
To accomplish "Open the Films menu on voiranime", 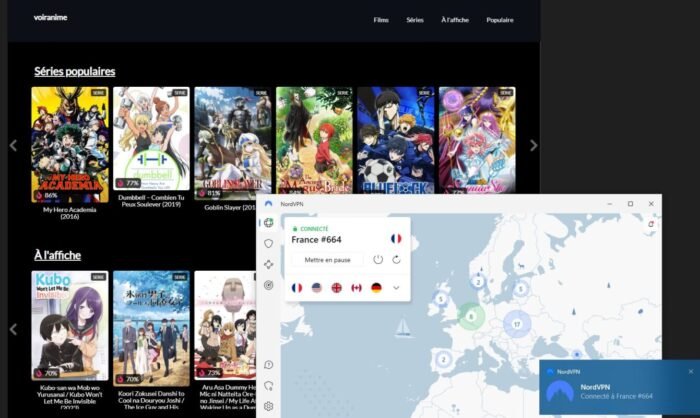I will tap(381, 20).
